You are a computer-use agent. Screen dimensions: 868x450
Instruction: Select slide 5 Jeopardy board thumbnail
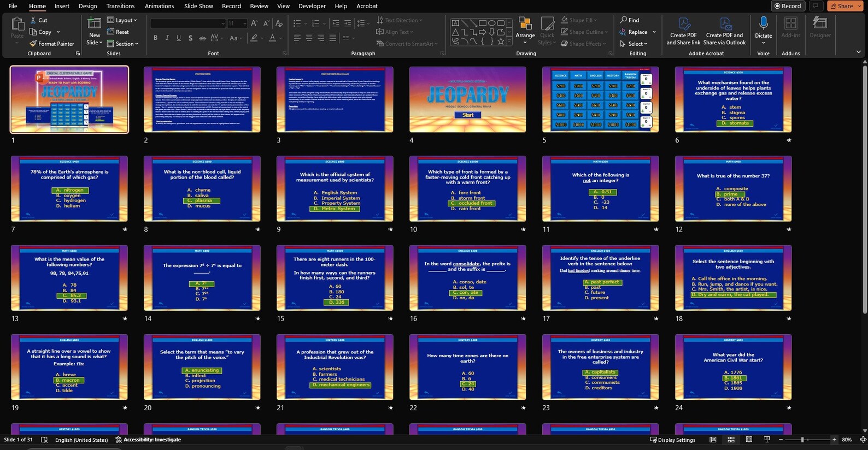(x=600, y=99)
